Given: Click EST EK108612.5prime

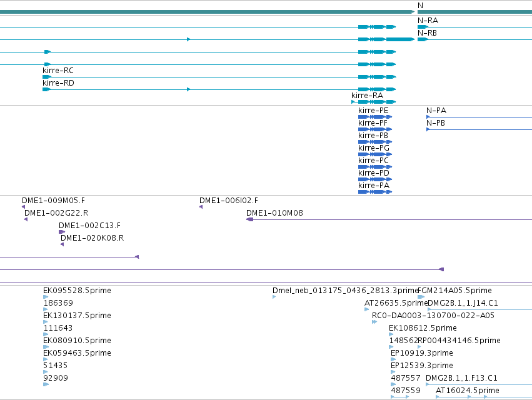Looking at the screenshot, I should (x=423, y=328).
